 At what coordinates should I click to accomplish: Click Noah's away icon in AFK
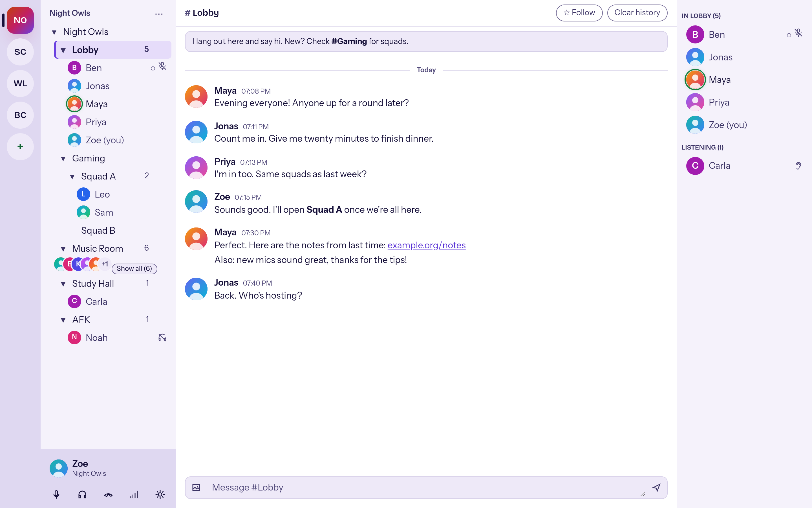point(162,338)
